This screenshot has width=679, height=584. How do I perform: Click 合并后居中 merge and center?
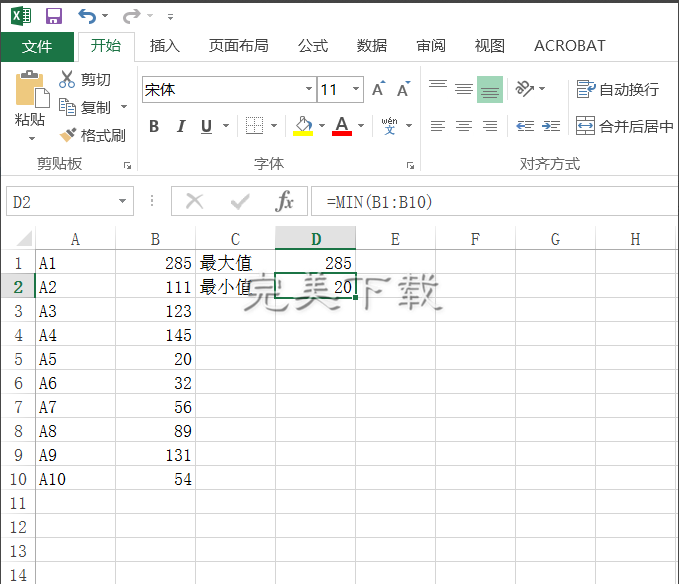coord(624,126)
